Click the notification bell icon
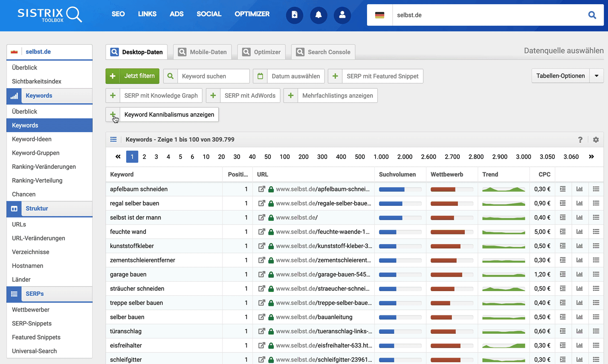This screenshot has height=364, width=608. (318, 15)
